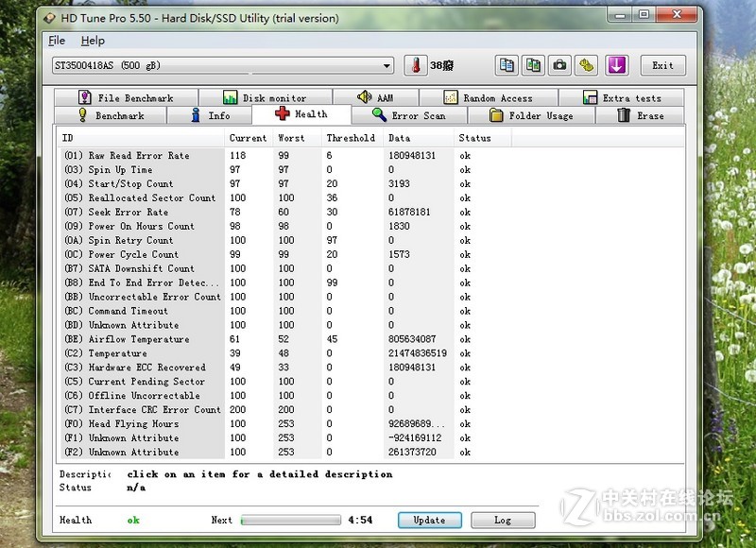Click the copy screenshot to clipboard icon
Screen dimensions: 756x548
click(x=534, y=65)
